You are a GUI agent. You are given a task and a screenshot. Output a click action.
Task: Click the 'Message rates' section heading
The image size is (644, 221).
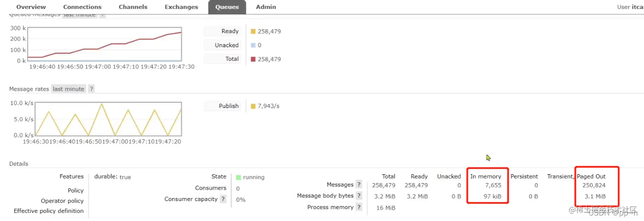tap(29, 89)
